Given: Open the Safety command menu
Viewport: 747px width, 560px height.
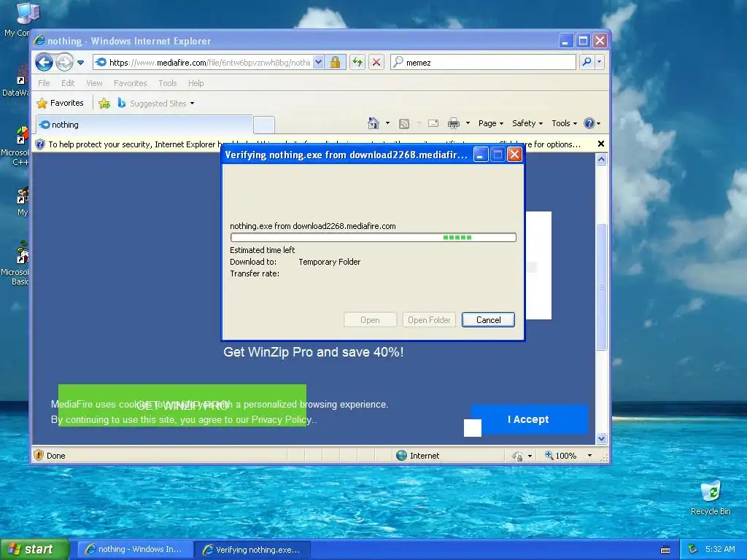Looking at the screenshot, I should 527,123.
